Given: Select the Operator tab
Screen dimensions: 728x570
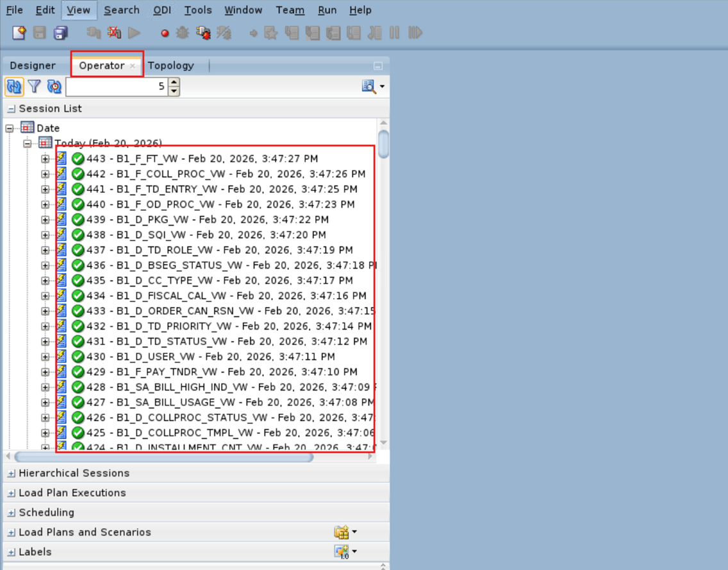Looking at the screenshot, I should pos(102,65).
